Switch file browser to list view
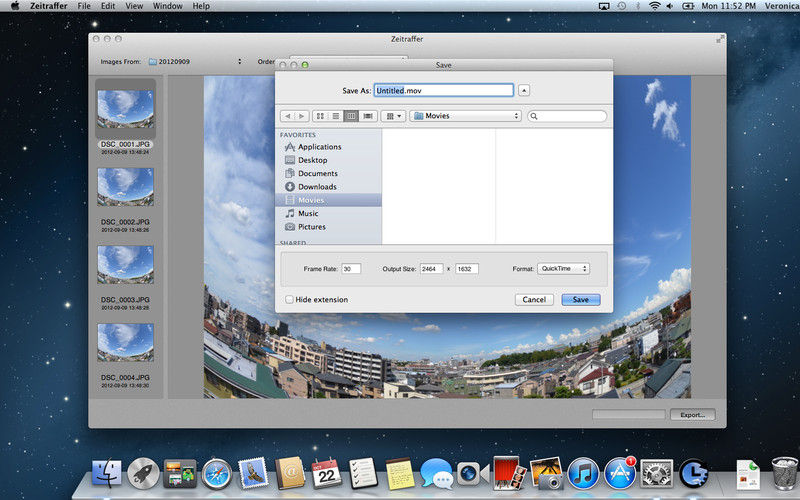 pyautogui.click(x=336, y=116)
